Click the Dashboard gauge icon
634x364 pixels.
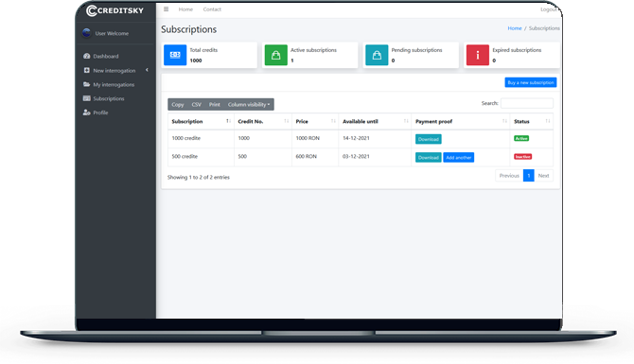tap(86, 56)
